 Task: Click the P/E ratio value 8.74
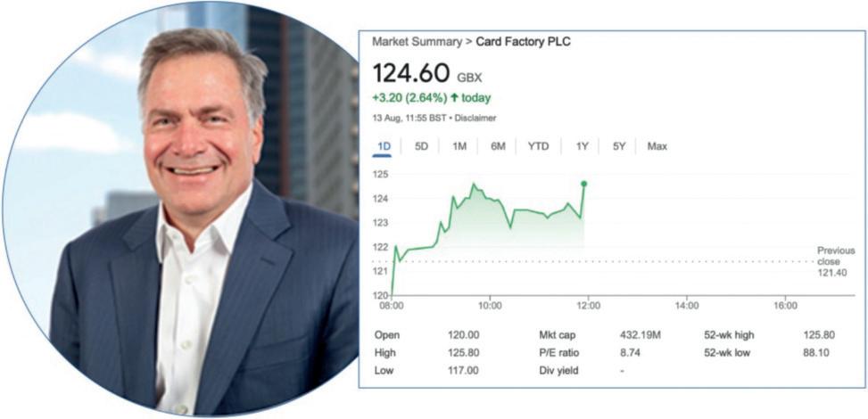[630, 352]
